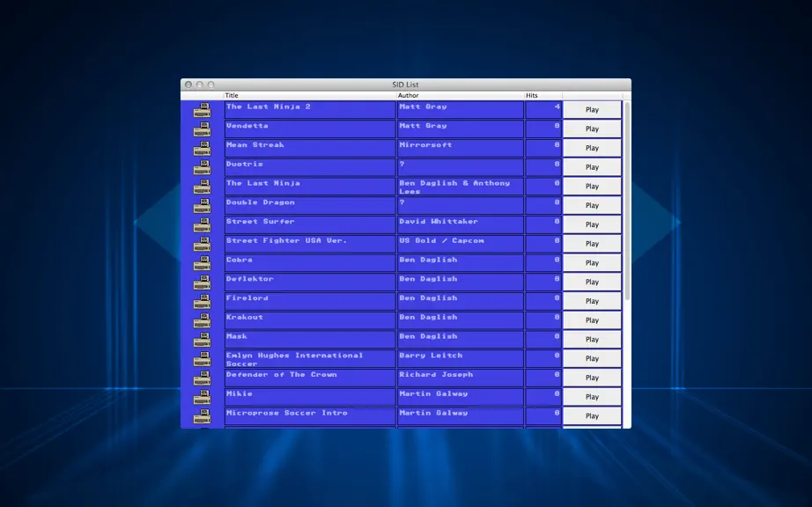Play The Last Ninja by Ben Daglish
Image resolution: width=812 pixels, height=507 pixels.
pos(592,187)
